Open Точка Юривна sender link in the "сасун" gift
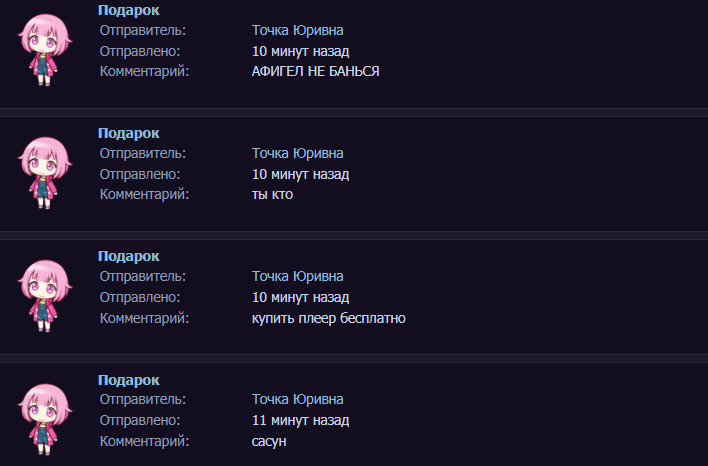 298,400
